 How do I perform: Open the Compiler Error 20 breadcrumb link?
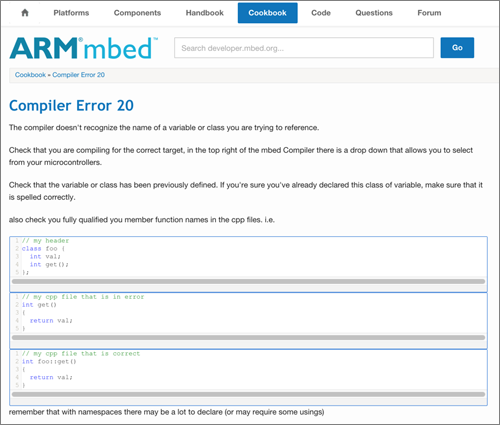click(x=78, y=75)
